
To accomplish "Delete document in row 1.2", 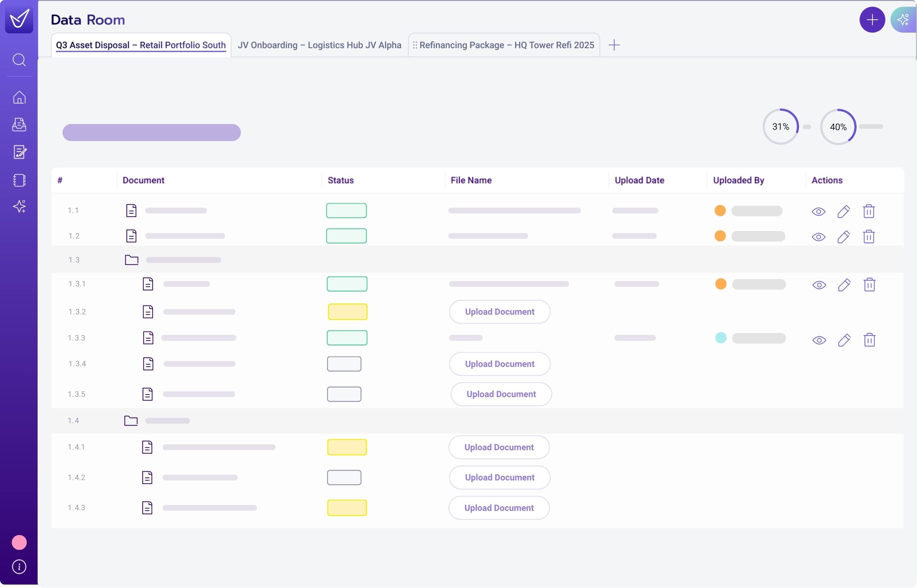I will click(869, 237).
